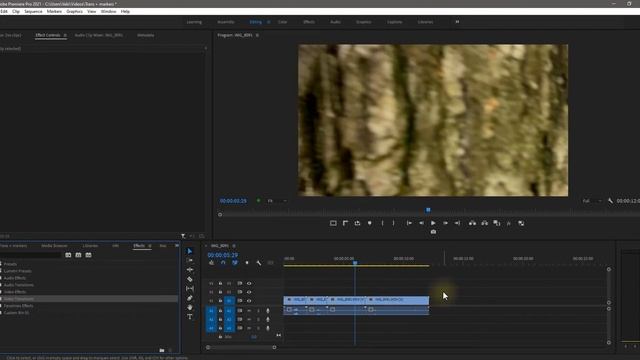Image resolution: width=640 pixels, height=360 pixels.
Task: Select the Ripple Edit tool
Action: click(x=190, y=270)
